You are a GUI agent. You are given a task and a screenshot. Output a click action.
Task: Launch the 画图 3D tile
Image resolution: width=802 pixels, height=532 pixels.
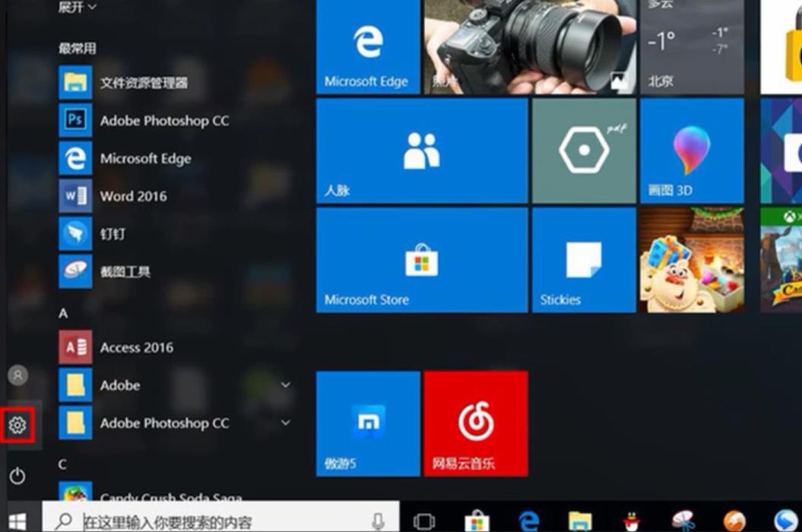tap(692, 151)
